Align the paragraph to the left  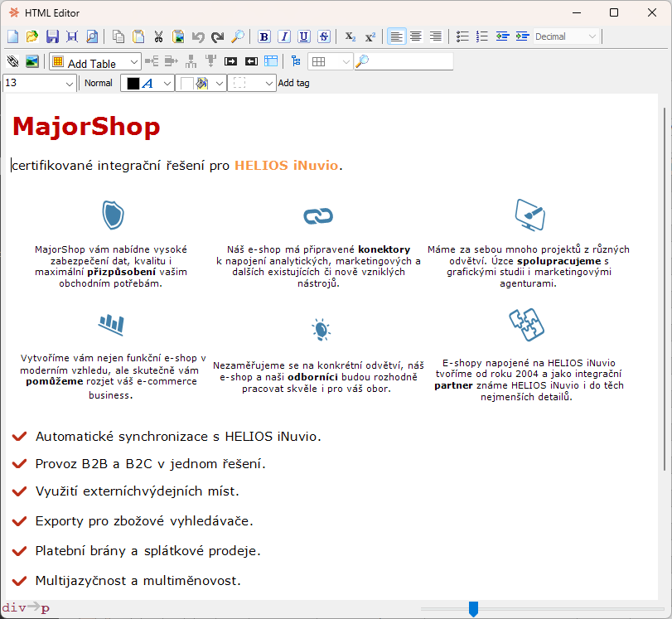coord(396,36)
